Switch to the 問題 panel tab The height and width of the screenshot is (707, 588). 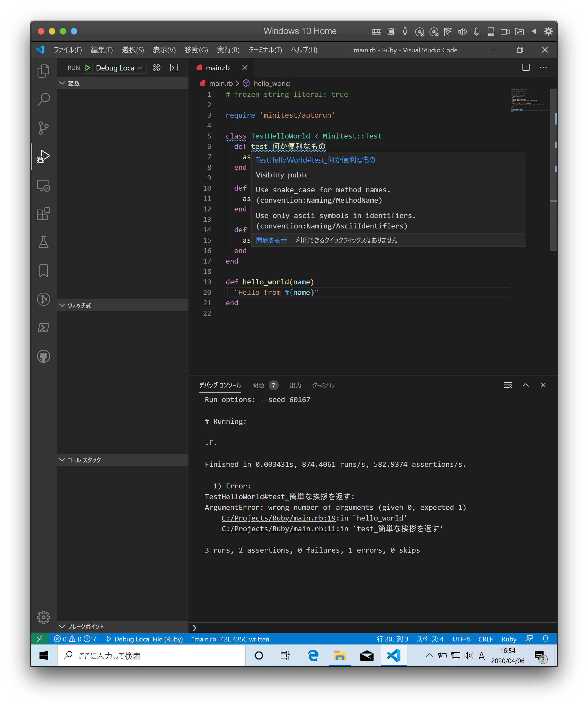(x=258, y=385)
